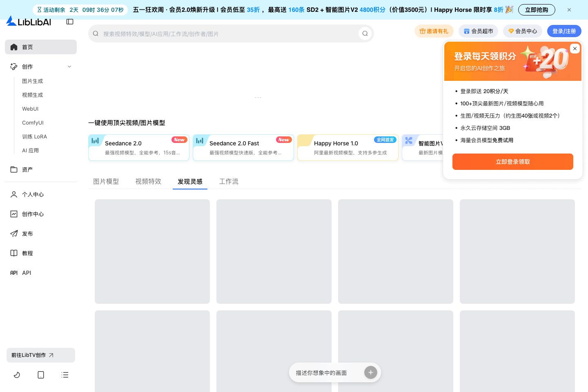Click the plus button in prompt bar
The height and width of the screenshot is (392, 588).
point(371,372)
